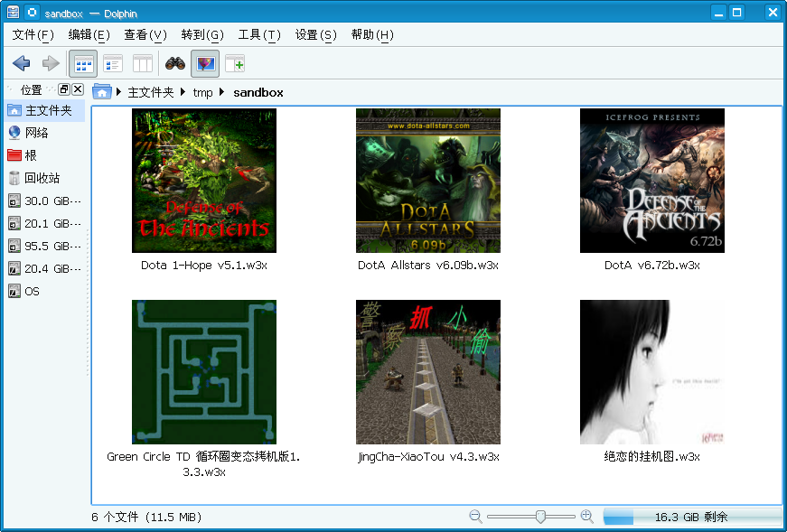Select Dota 1-Hope v5.1 thumbnail
The width and height of the screenshot is (787, 532).
coord(204,181)
